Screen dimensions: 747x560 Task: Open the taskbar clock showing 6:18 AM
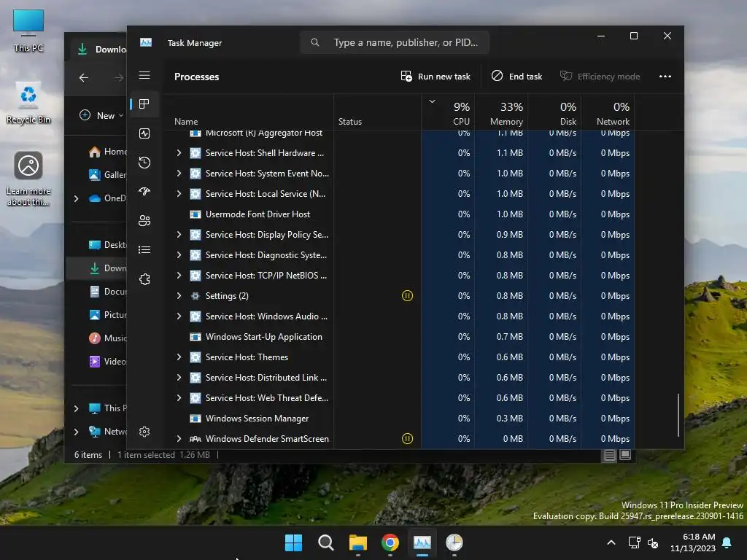693,542
